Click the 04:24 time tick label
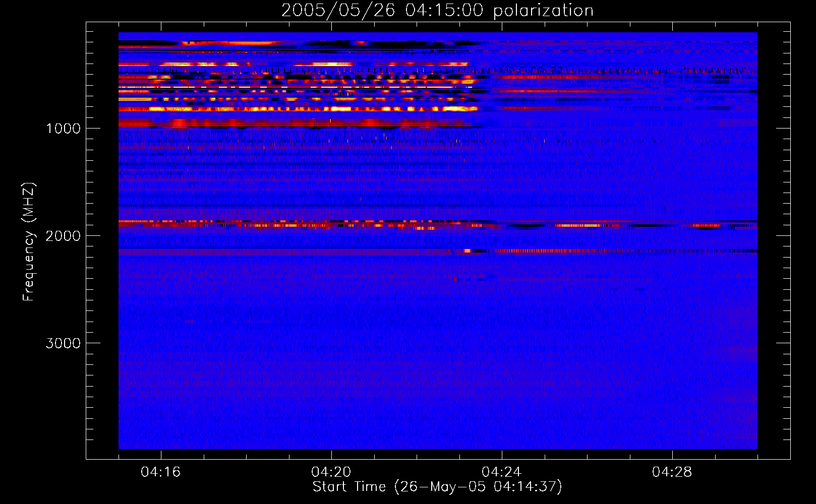816x504 pixels. tap(501, 472)
